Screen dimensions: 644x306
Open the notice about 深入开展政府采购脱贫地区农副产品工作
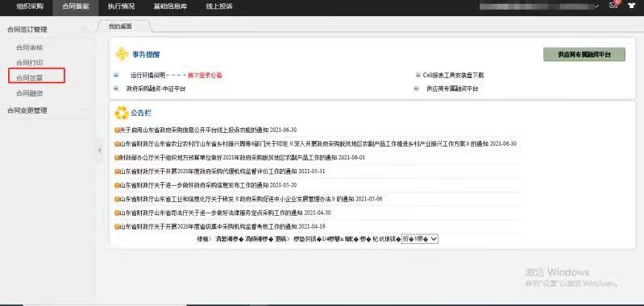[x=318, y=144]
